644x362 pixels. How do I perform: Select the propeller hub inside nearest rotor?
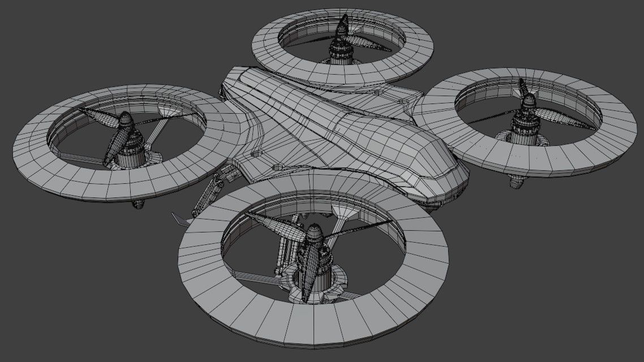click(314, 235)
